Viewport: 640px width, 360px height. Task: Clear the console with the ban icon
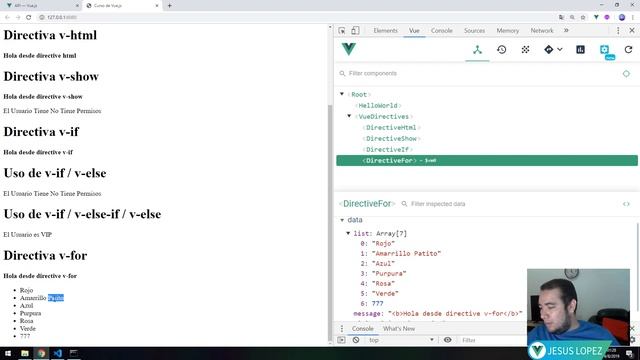(356, 340)
